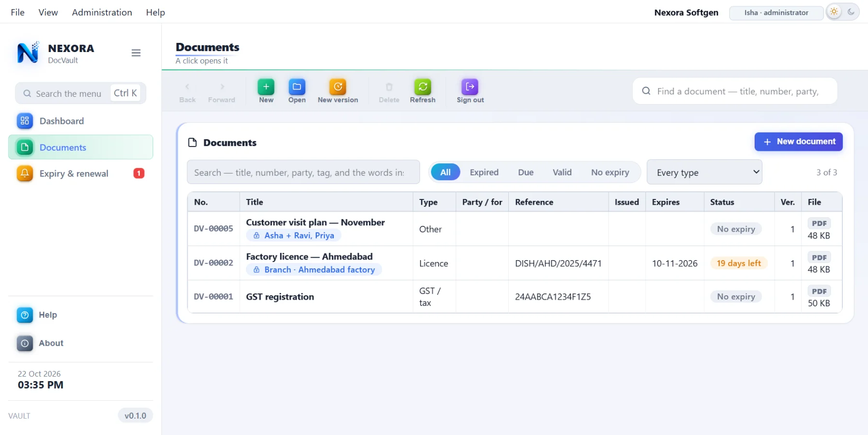Open Expiry & renewal bell icon
Image resolution: width=868 pixels, height=435 pixels.
[x=25, y=173]
